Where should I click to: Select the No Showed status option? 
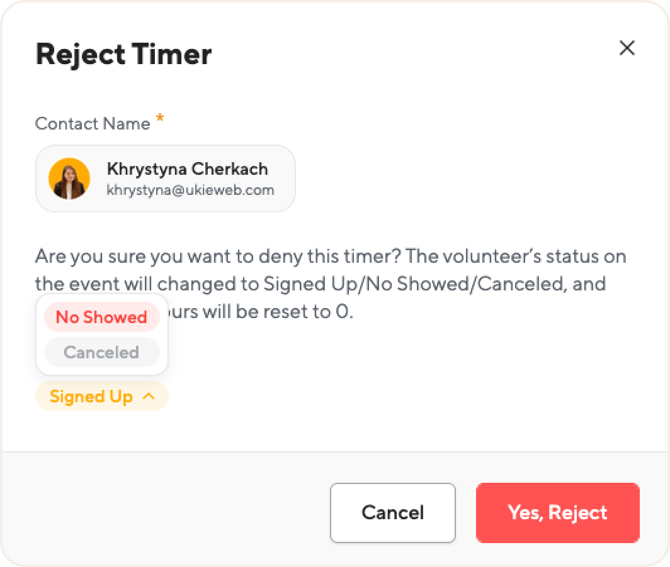[101, 317]
